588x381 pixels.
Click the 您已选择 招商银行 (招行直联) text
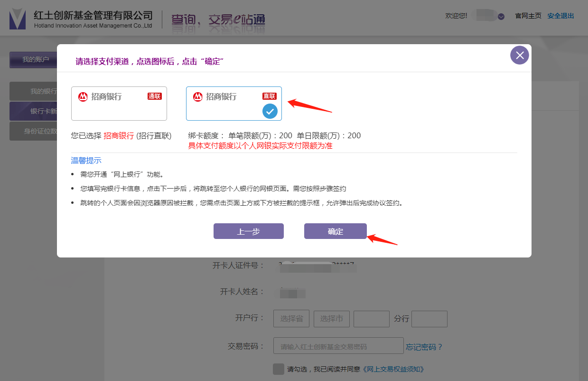coord(121,135)
